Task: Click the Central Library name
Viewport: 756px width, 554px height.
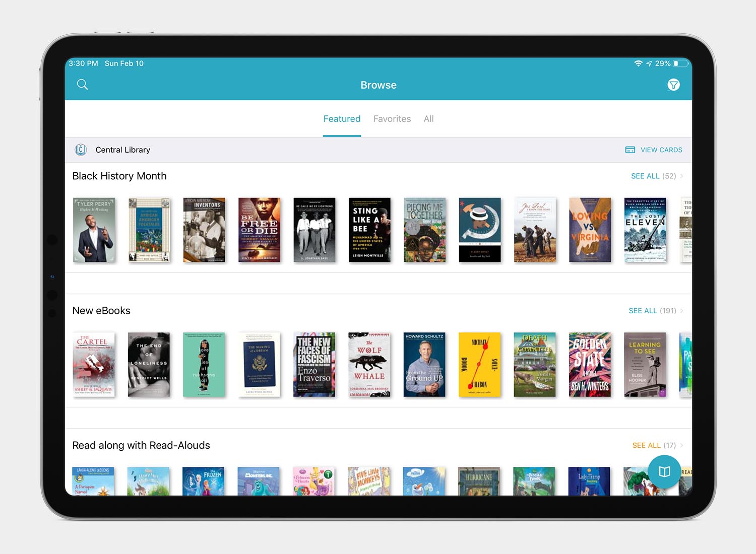Action: (x=123, y=150)
